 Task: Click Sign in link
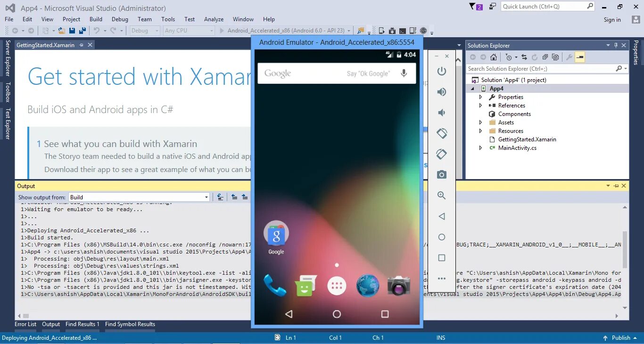click(612, 20)
